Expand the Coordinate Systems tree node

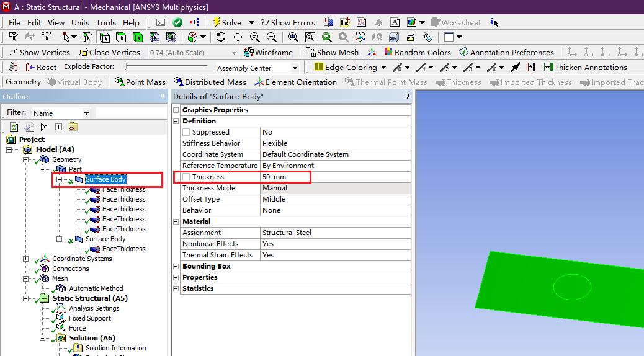coord(25,259)
